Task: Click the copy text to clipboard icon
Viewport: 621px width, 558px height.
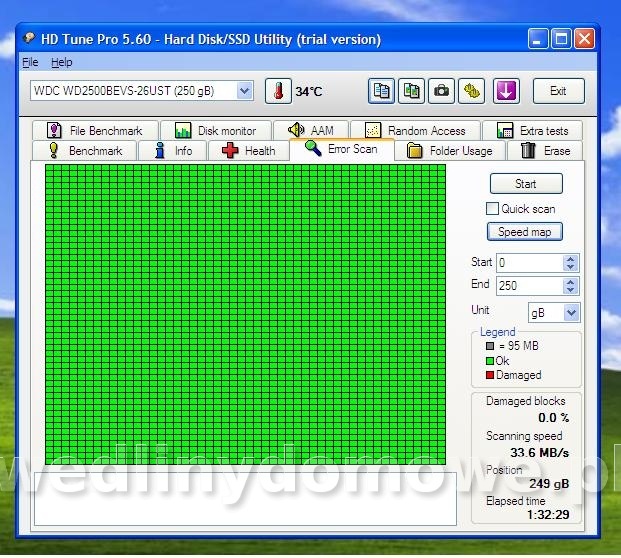Action: coord(381,91)
